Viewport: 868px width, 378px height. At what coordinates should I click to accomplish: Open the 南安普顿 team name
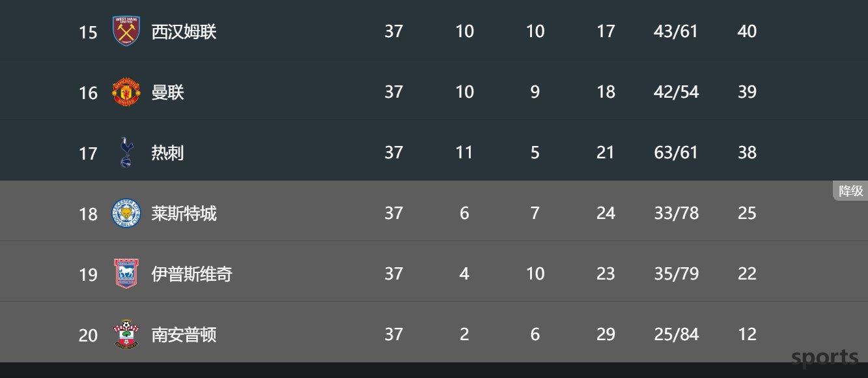point(184,335)
